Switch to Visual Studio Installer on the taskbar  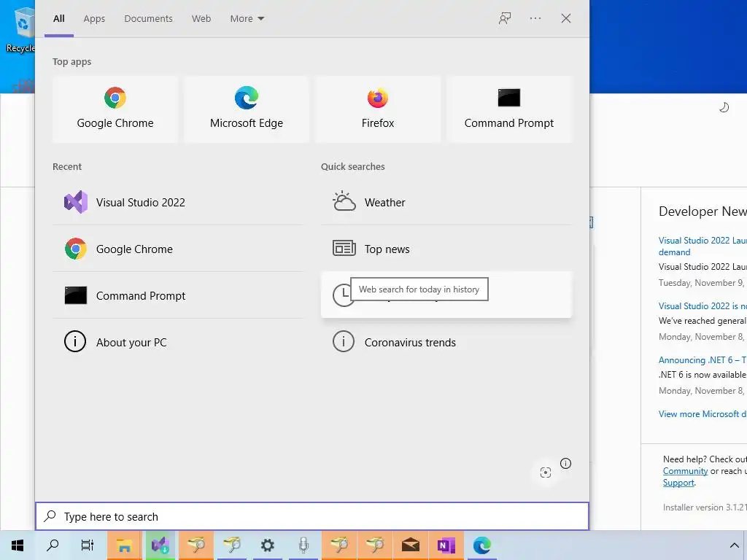160,545
